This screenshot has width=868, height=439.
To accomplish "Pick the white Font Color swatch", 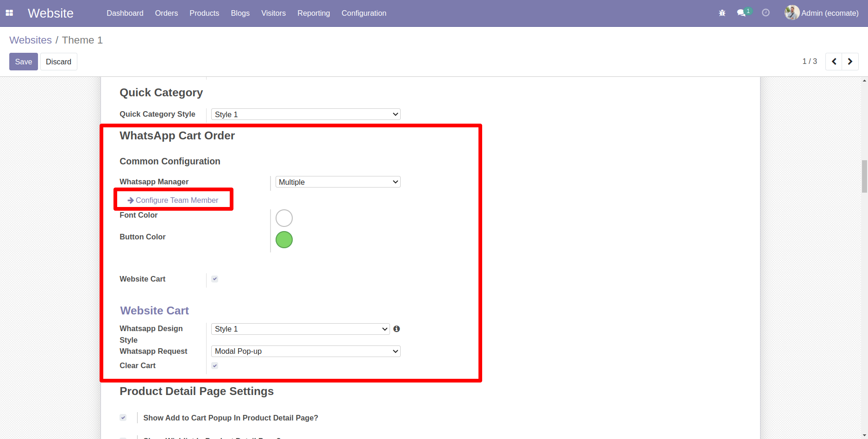I will coord(284,218).
